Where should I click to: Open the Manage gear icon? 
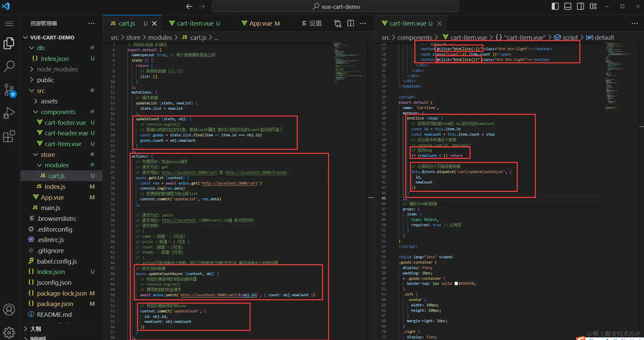[9, 333]
